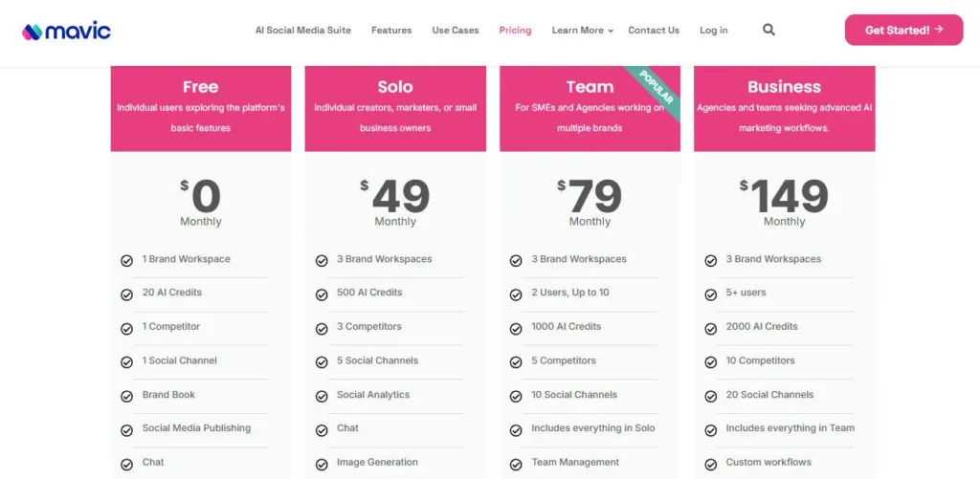This screenshot has height=479, width=980.
Task: Click checkmark icon next to Custom workflows
Action: pyautogui.click(x=710, y=464)
